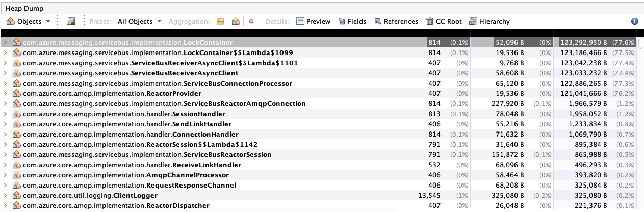Click class icon of ConnectionHandler
Screen dimensions: 644x212
pos(16,135)
